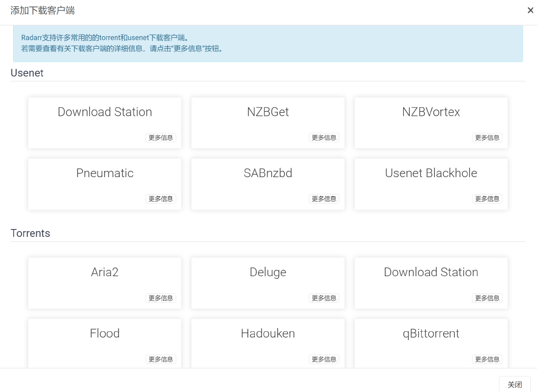Select the SABnzbd client card
The height and width of the screenshot is (392, 537).
pos(268,184)
